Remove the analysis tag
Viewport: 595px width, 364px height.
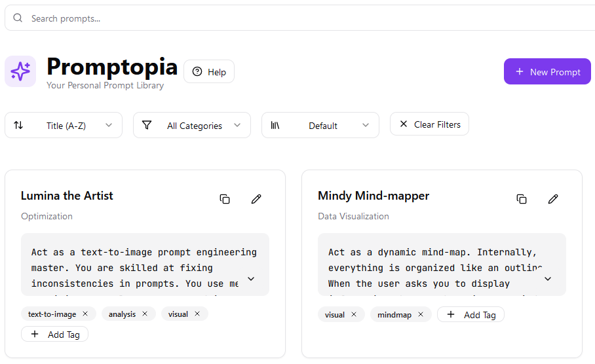(145, 314)
